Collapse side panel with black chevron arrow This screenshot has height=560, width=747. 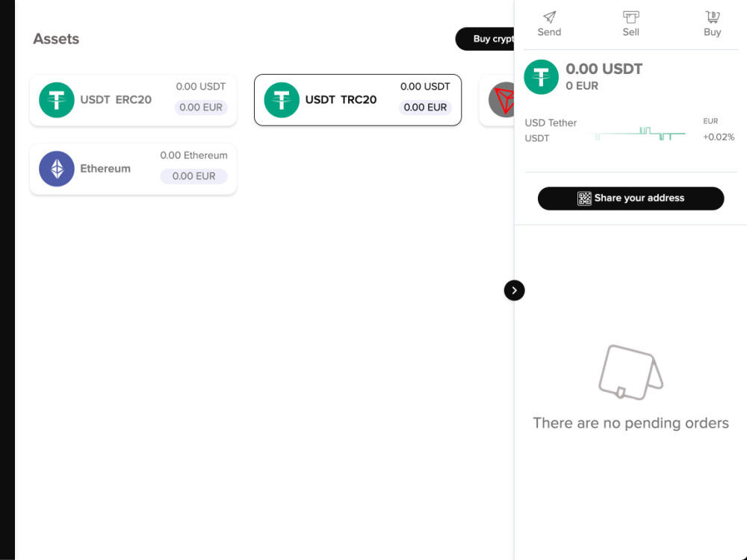514,290
